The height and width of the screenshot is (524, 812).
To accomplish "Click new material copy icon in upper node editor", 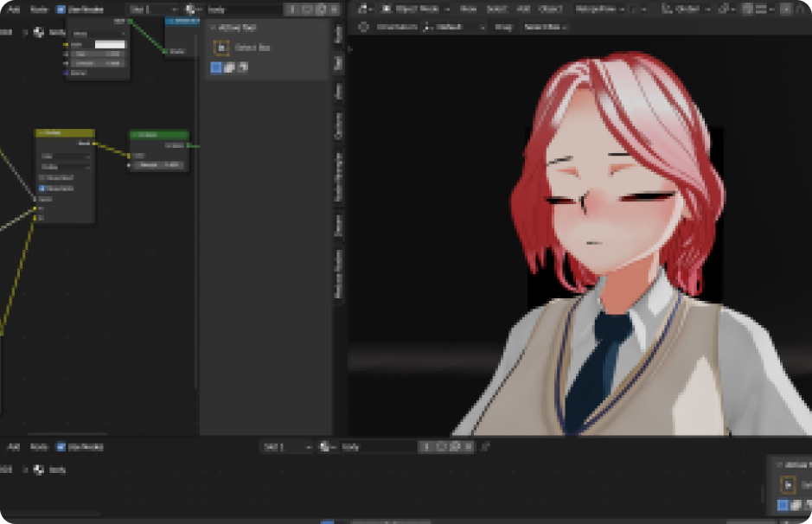I will point(321,10).
